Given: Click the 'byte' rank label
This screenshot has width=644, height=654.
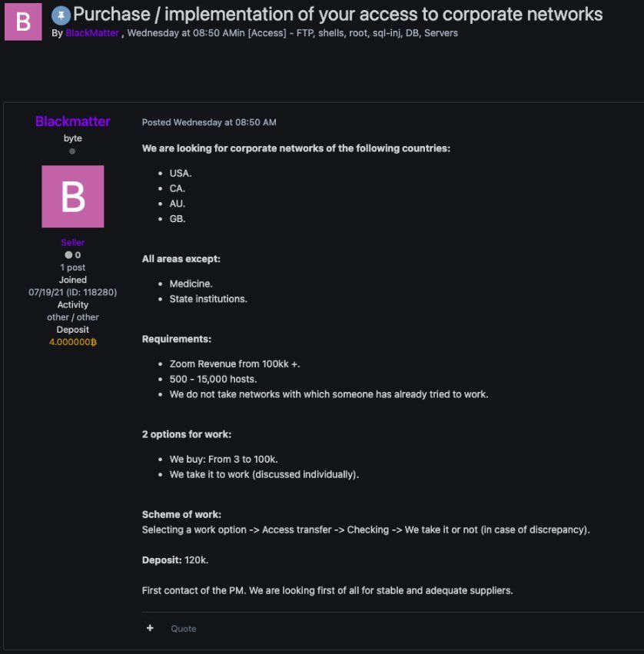Looking at the screenshot, I should [72, 138].
